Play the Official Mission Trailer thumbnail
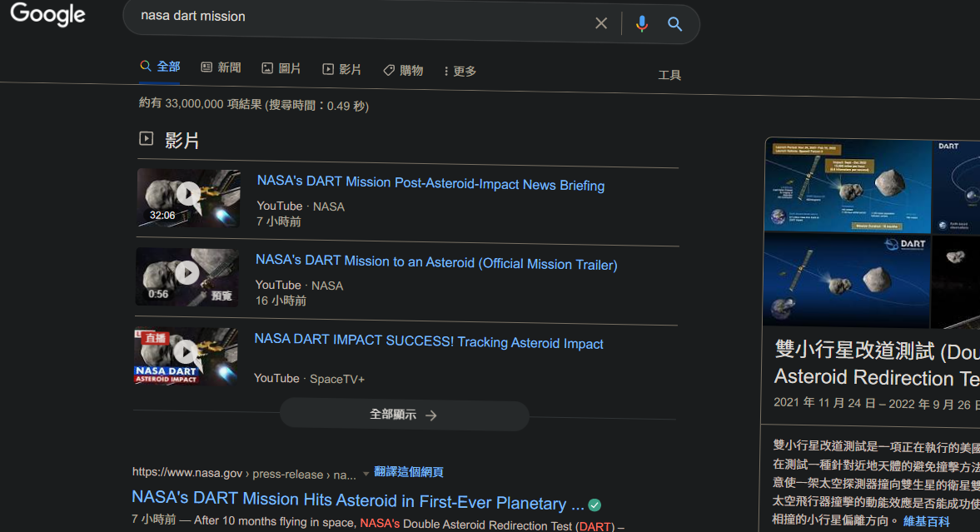This screenshot has width=980, height=532. pyautogui.click(x=187, y=277)
